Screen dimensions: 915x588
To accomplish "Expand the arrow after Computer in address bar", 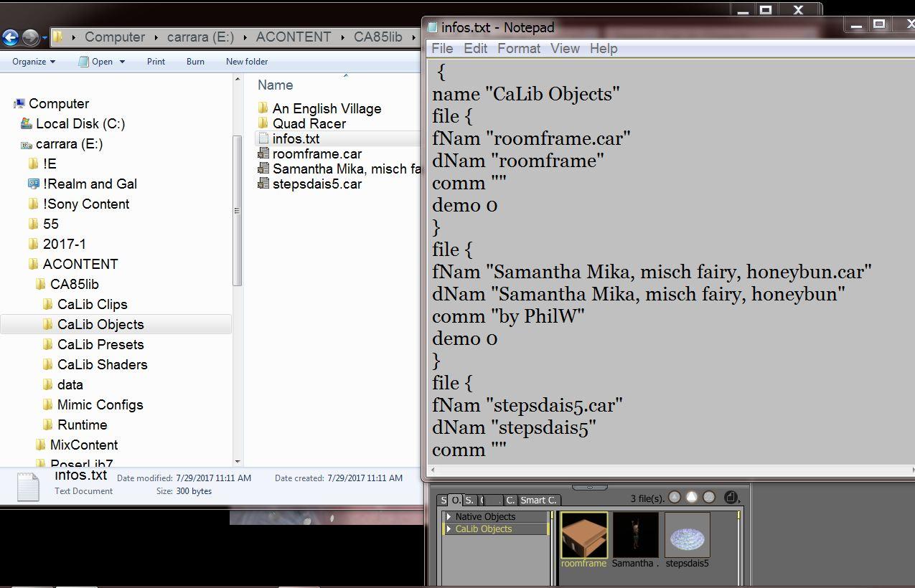I will [x=156, y=37].
